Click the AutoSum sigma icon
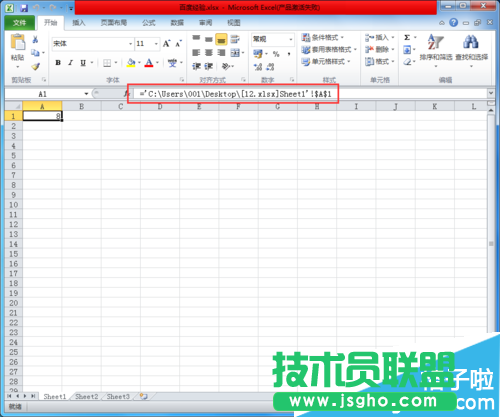The image size is (500, 417). click(x=407, y=37)
